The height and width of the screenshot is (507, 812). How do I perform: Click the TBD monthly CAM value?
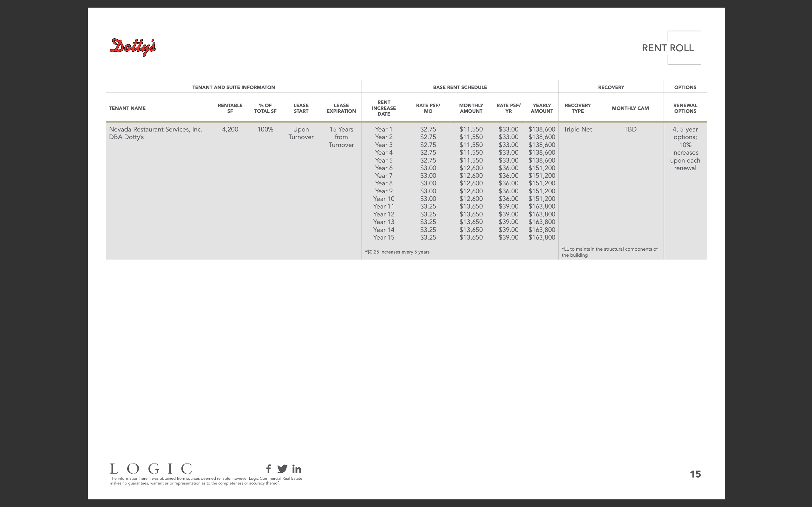(x=630, y=129)
